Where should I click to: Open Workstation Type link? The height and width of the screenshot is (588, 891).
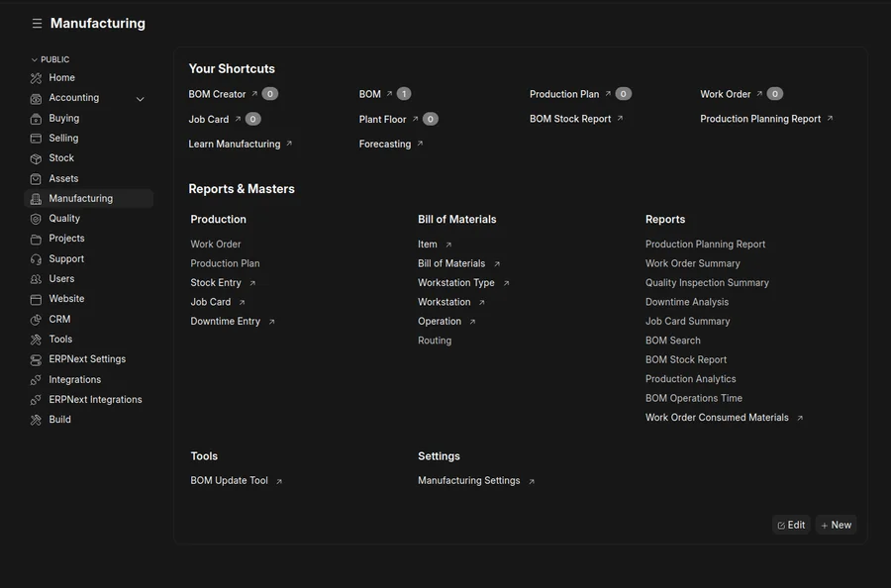click(456, 282)
